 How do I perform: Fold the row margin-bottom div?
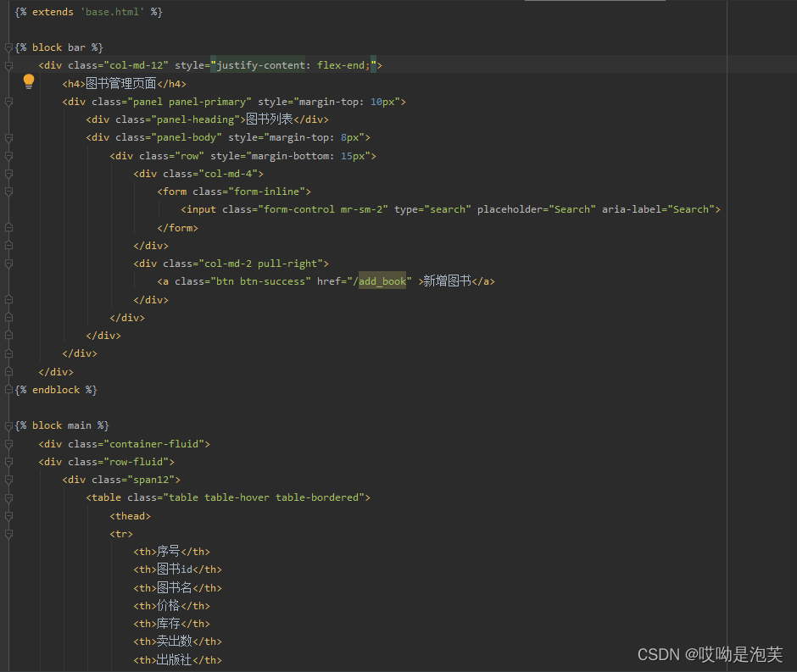coord(8,156)
